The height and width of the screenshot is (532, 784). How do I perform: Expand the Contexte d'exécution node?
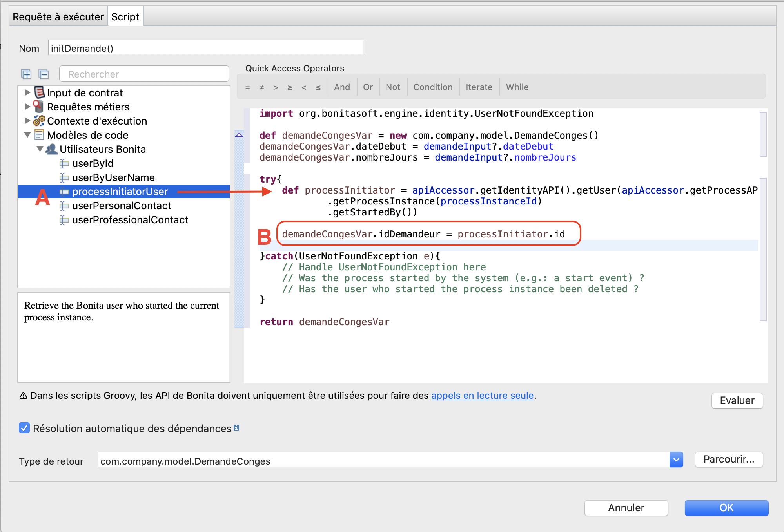point(27,121)
